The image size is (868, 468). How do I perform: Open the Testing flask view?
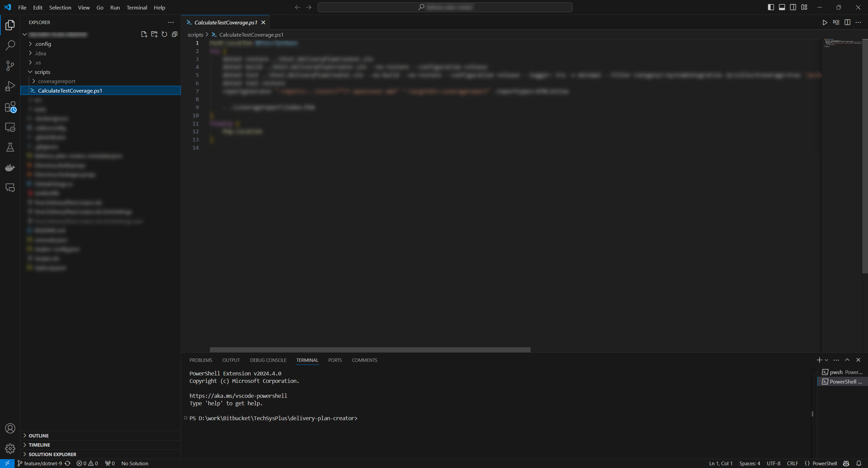[10, 147]
